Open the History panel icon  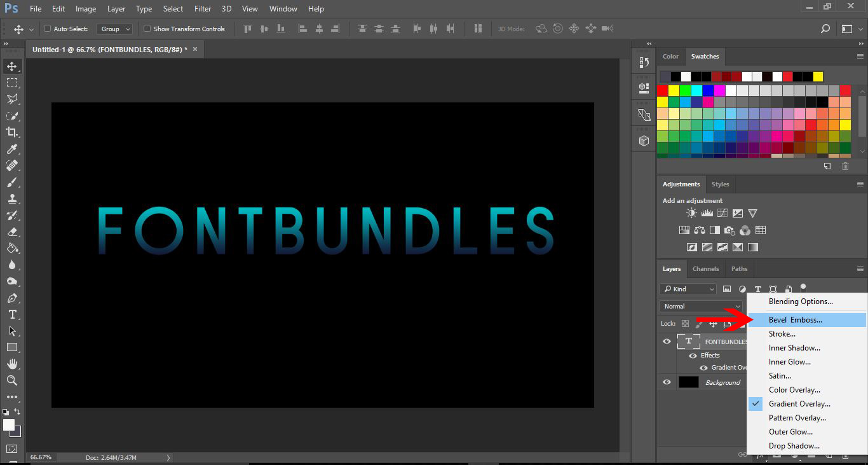[x=644, y=62]
